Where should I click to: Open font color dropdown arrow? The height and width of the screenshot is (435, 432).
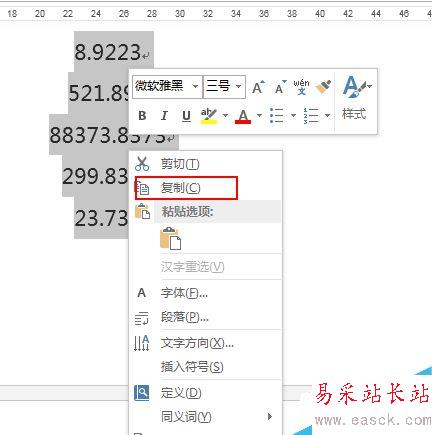click(259, 116)
